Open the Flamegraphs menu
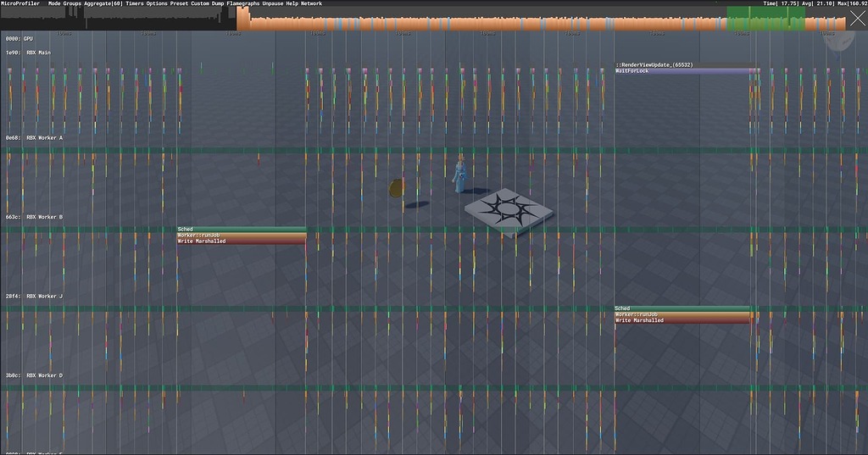 click(x=243, y=3)
